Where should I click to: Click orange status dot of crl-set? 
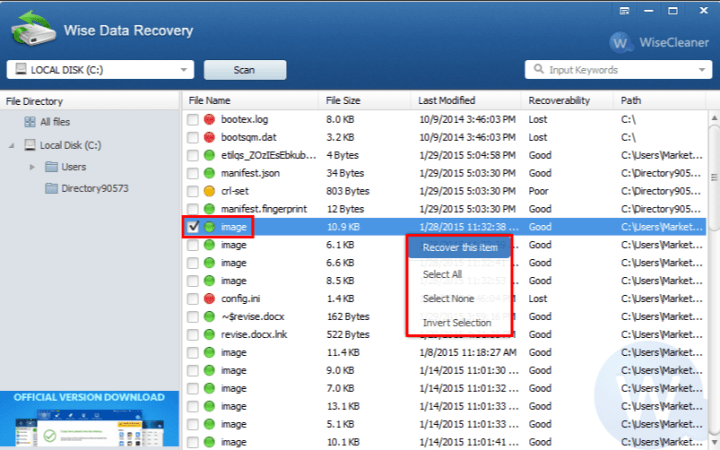tap(209, 191)
